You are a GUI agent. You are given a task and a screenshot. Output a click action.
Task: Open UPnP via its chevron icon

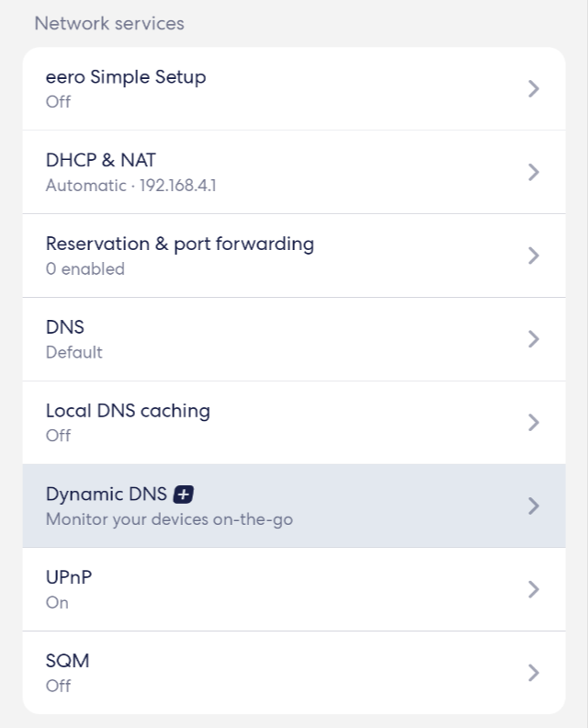pos(534,589)
